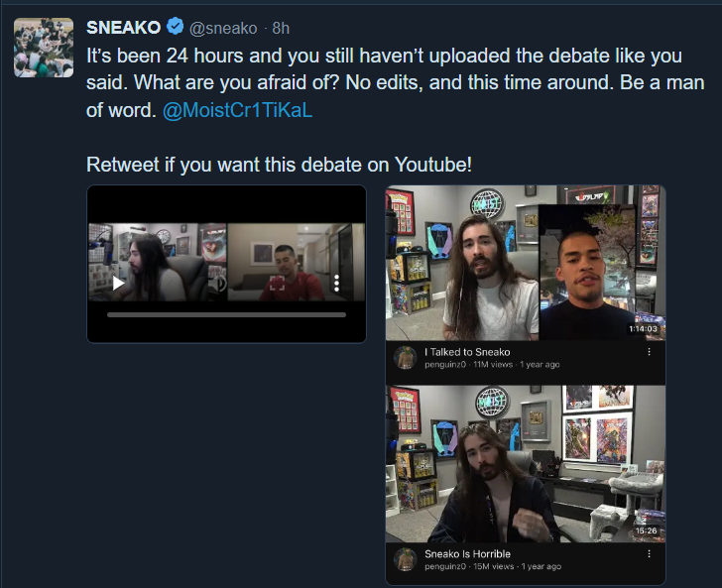Open options for 'I Talked to Sneako' video
The image size is (722, 588).
(x=649, y=352)
